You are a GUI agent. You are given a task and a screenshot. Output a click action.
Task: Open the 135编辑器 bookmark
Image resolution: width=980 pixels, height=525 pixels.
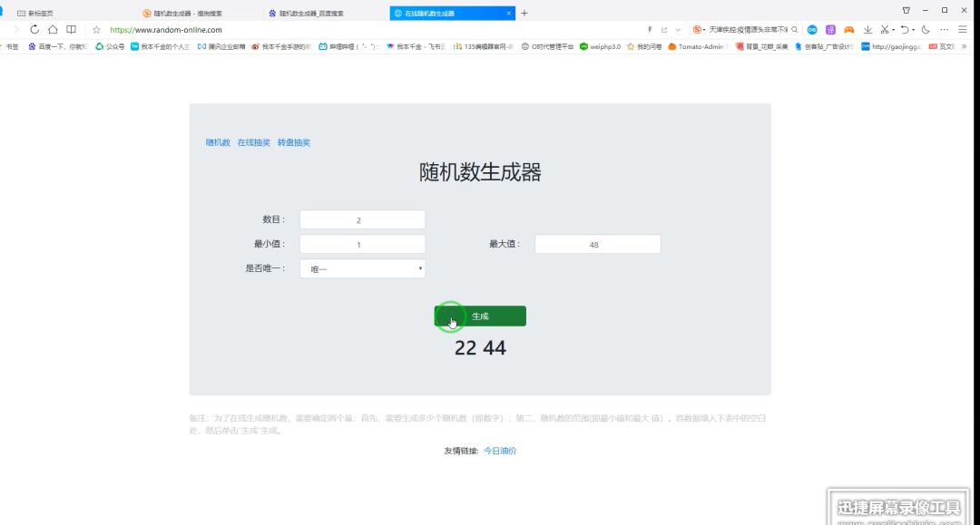(484, 47)
